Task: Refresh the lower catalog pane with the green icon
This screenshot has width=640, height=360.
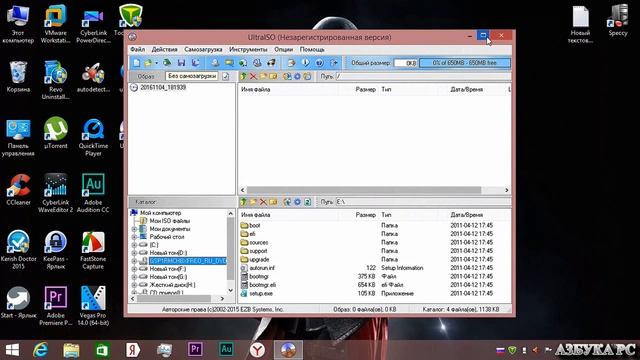Action: (x=307, y=202)
